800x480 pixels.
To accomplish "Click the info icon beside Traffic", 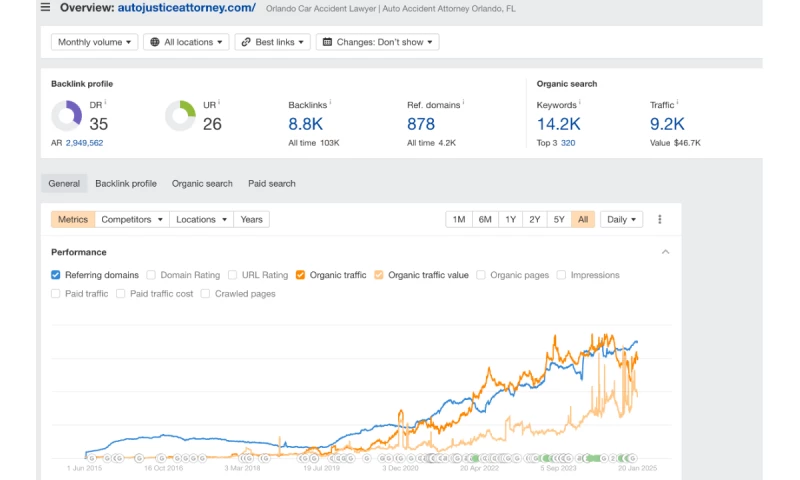I will point(680,103).
